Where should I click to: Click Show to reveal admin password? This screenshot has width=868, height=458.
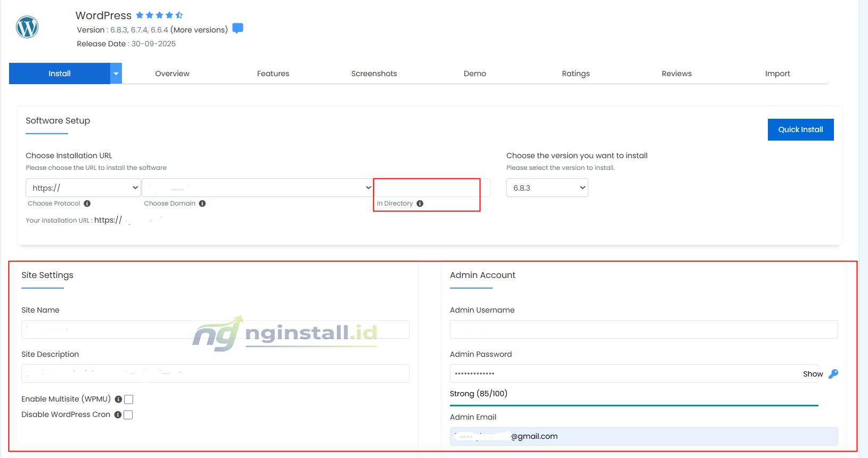(x=813, y=374)
